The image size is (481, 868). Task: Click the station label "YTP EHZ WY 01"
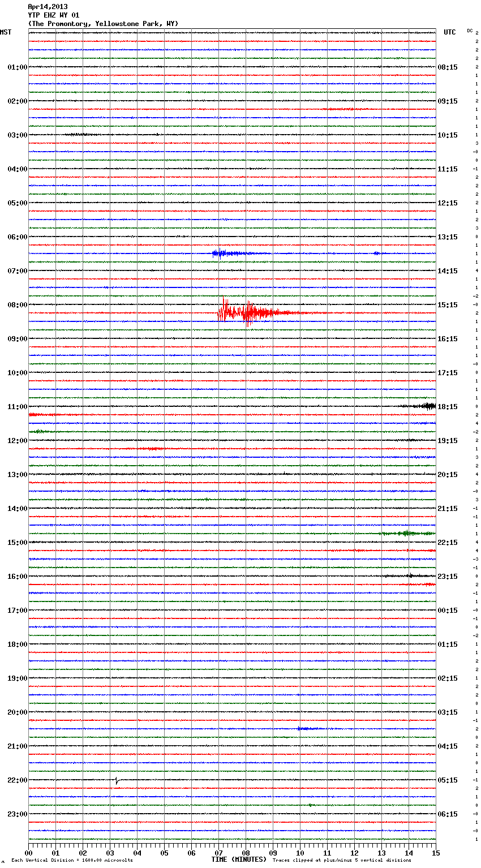[x=54, y=15]
